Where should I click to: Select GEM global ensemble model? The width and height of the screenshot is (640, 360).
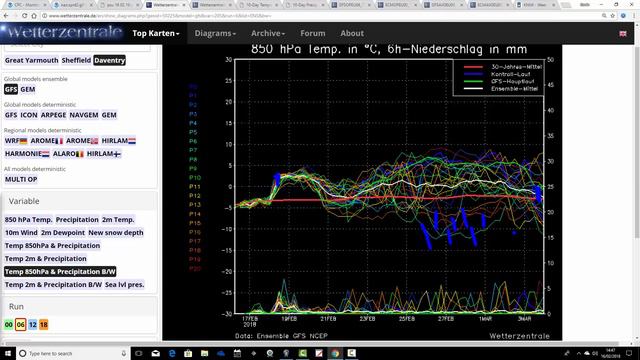(28, 89)
